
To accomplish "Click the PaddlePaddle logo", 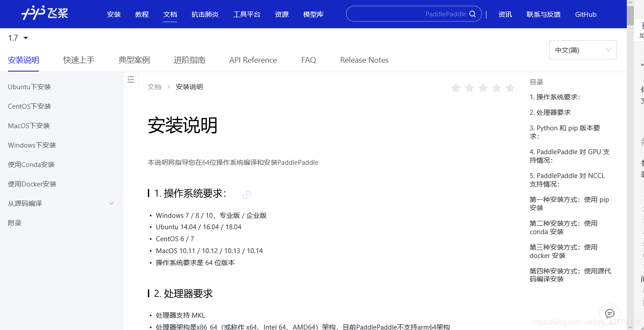I will [x=44, y=13].
